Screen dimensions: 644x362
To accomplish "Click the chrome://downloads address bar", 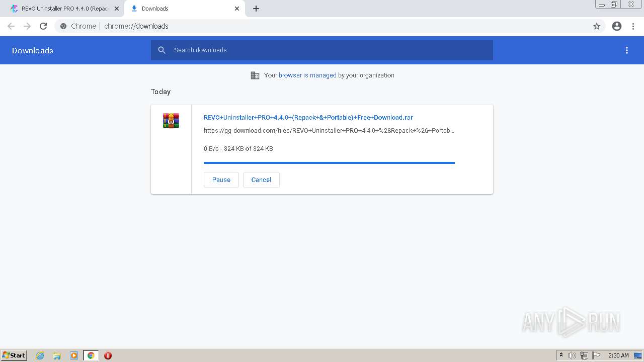I will click(322, 26).
